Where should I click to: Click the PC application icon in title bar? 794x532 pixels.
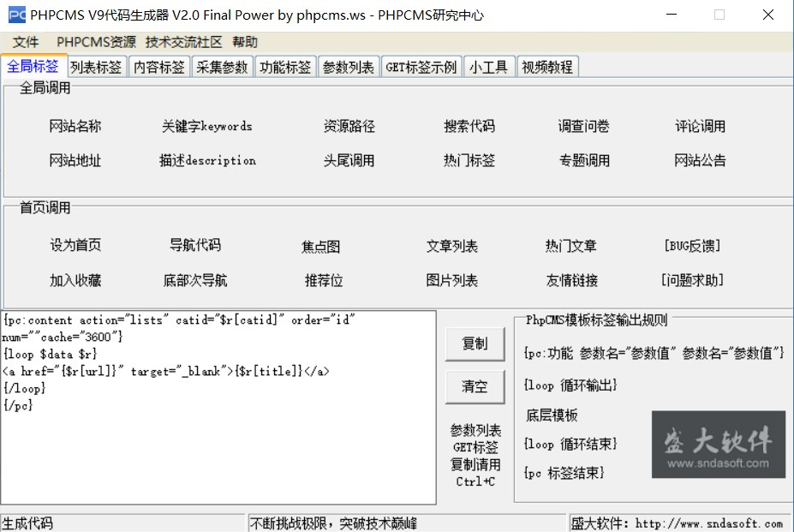[17, 15]
